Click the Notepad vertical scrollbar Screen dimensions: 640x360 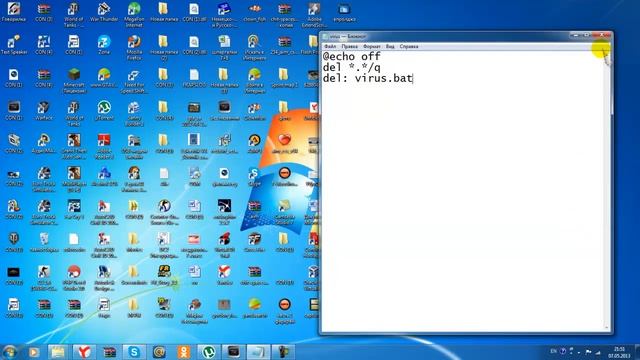pyautogui.click(x=608, y=190)
